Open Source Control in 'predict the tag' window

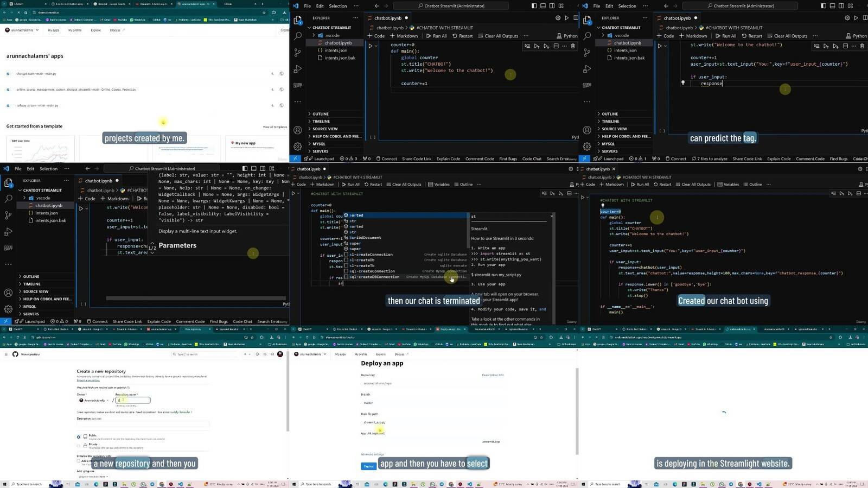click(587, 53)
